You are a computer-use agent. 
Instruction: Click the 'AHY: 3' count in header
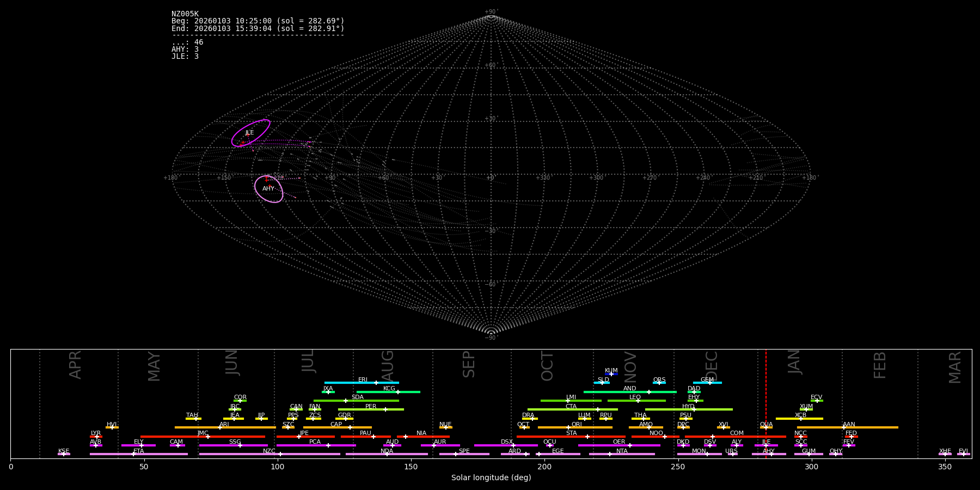185,50
